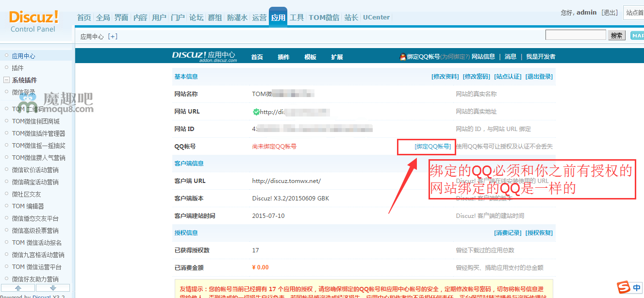Open TOM 微信活动报名 in the sidebar

[36, 243]
